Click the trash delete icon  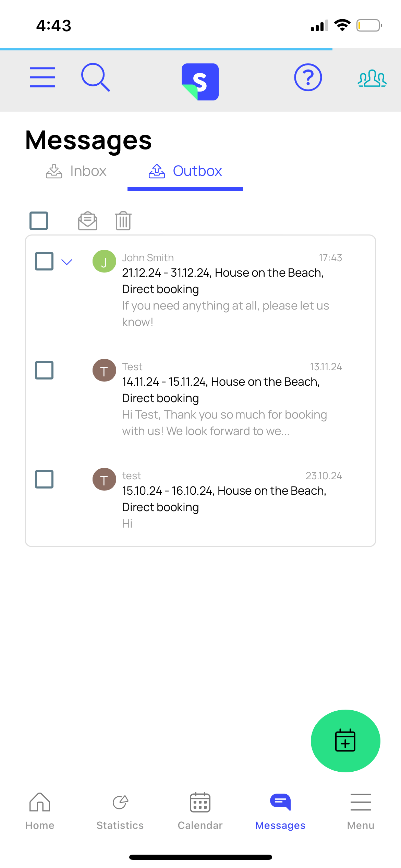coord(123,221)
